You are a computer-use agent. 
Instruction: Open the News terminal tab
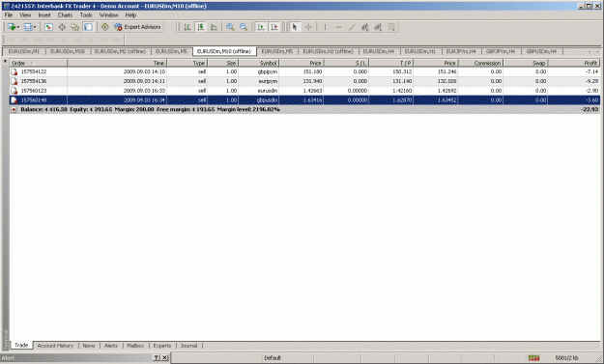(x=89, y=346)
